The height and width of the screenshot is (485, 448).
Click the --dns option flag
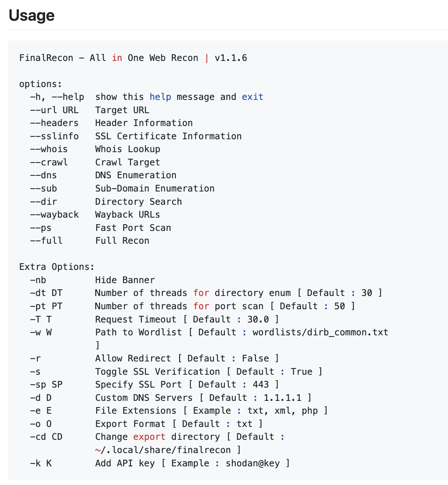click(x=43, y=175)
